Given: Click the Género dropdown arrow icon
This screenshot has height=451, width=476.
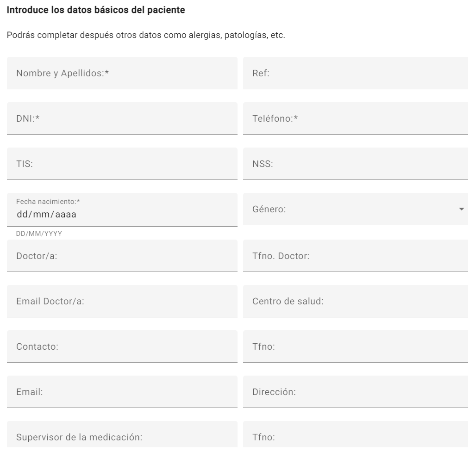Looking at the screenshot, I should (461, 209).
